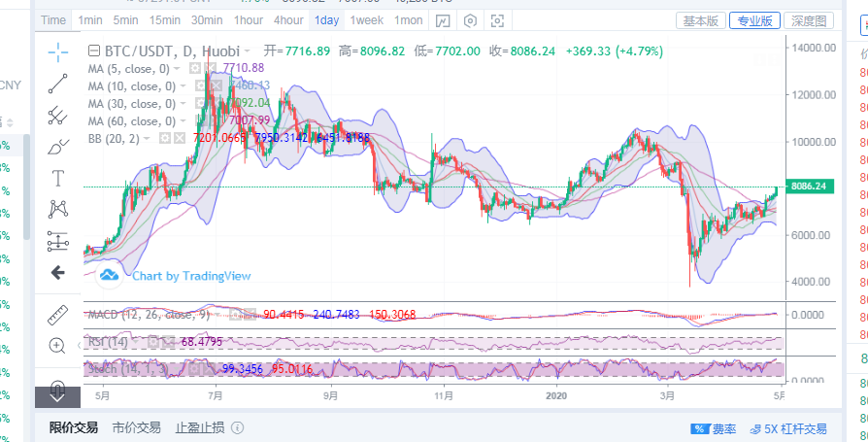Select the text annotation tool
868x442 pixels.
pos(57,179)
